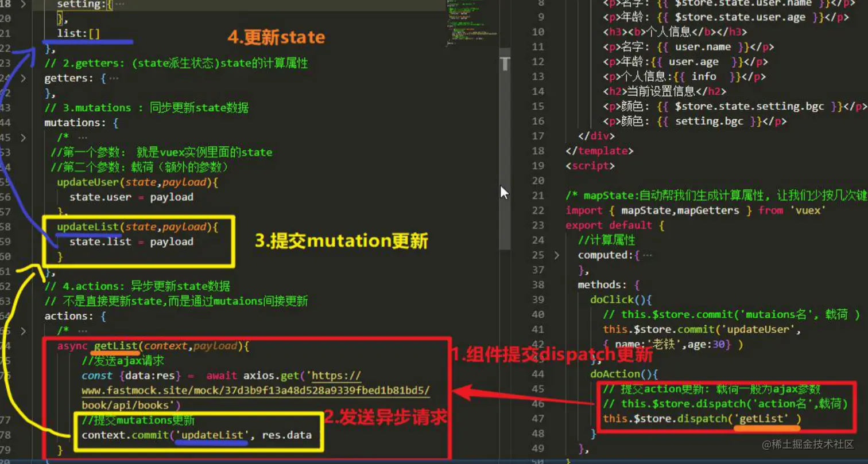Image resolution: width=868 pixels, height=464 pixels.
Task: Click the ellipsis after 'getters: {'
Action: click(114, 78)
